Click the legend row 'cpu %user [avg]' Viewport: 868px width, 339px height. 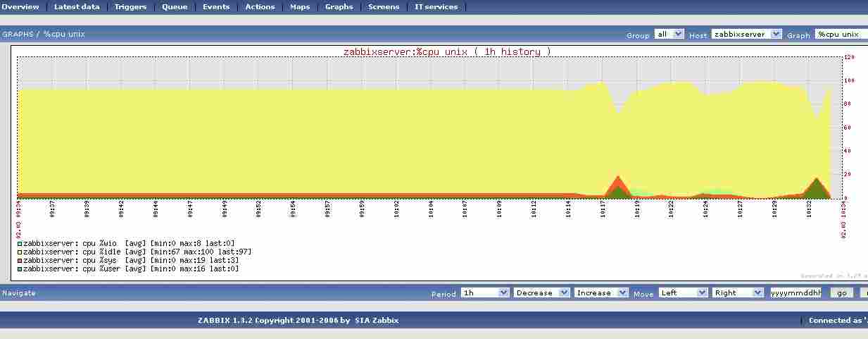(128, 269)
